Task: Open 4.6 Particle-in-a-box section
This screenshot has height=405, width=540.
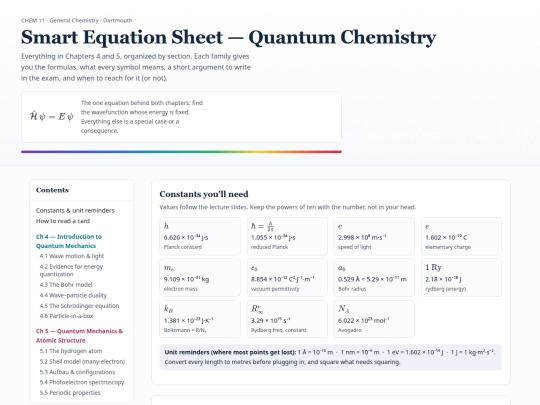Action: coord(66,316)
